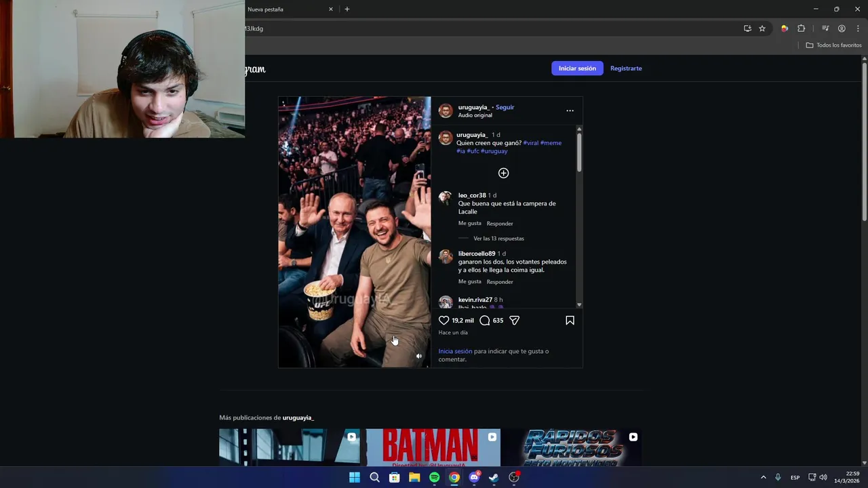Mute or unmute the video audio

[x=419, y=357]
